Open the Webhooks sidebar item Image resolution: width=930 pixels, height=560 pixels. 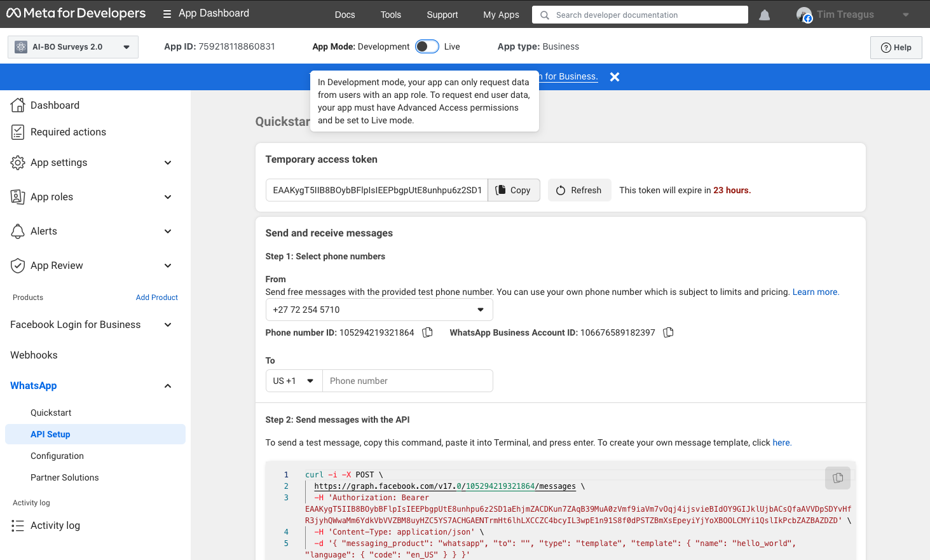[34, 355]
